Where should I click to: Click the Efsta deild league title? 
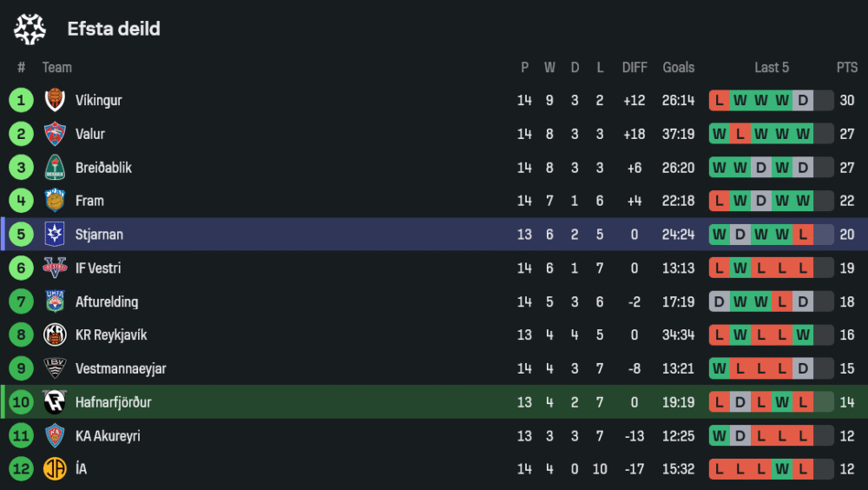tap(114, 29)
